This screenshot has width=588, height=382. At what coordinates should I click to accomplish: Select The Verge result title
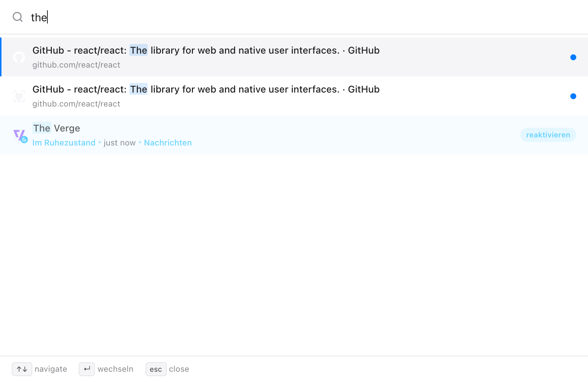(56, 128)
